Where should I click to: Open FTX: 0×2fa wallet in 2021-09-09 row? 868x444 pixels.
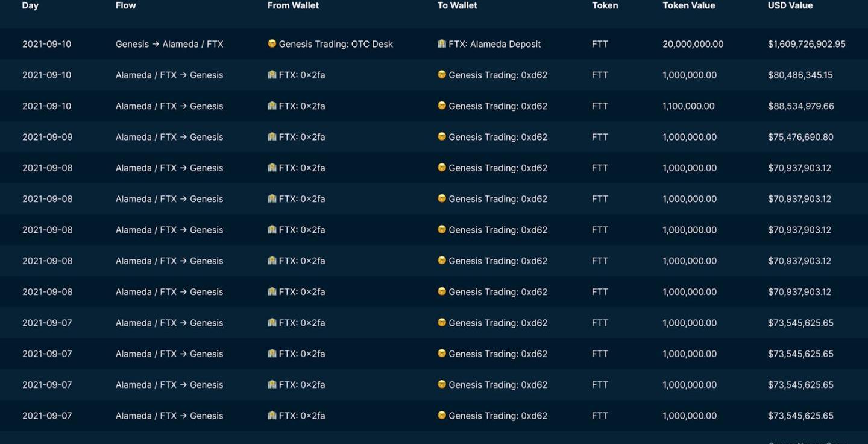(302, 137)
